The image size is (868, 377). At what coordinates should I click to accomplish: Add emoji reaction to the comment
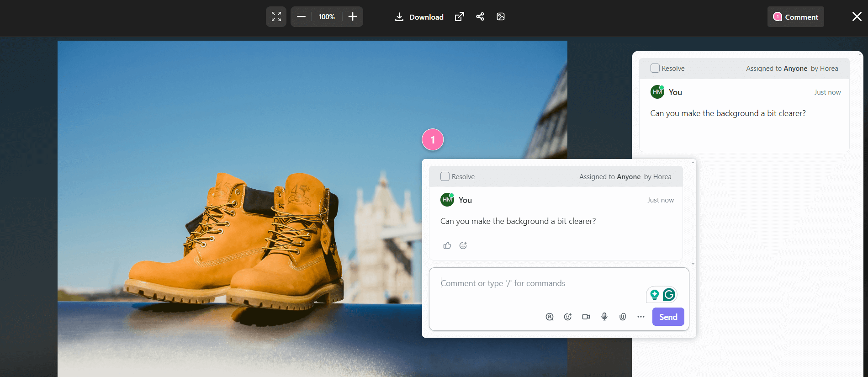coord(463,245)
